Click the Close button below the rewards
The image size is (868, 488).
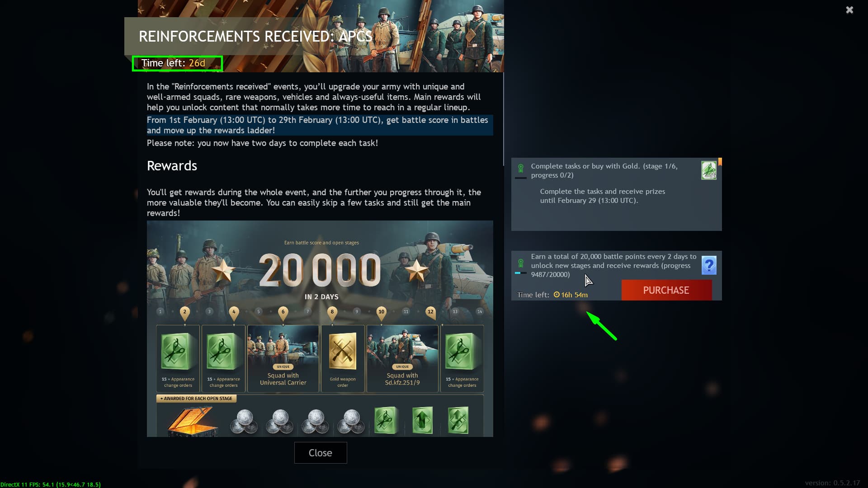click(x=321, y=453)
